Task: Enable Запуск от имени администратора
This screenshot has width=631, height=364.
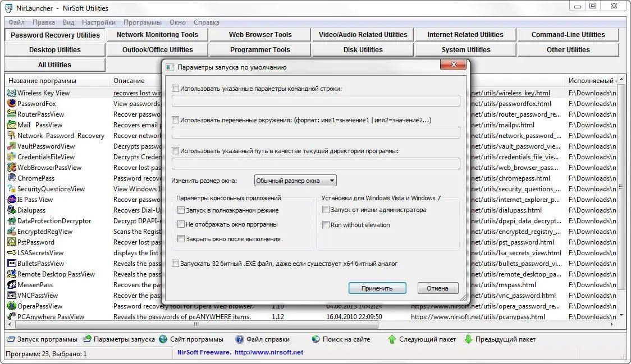Action: click(x=326, y=209)
